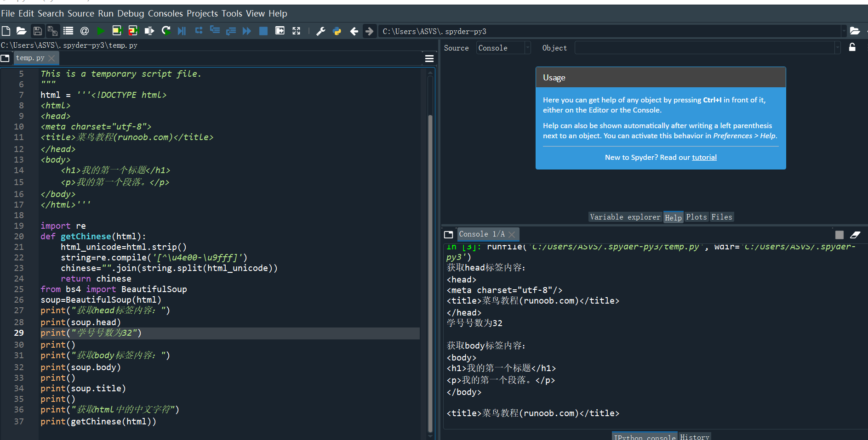Click the Object input field

tap(704, 48)
